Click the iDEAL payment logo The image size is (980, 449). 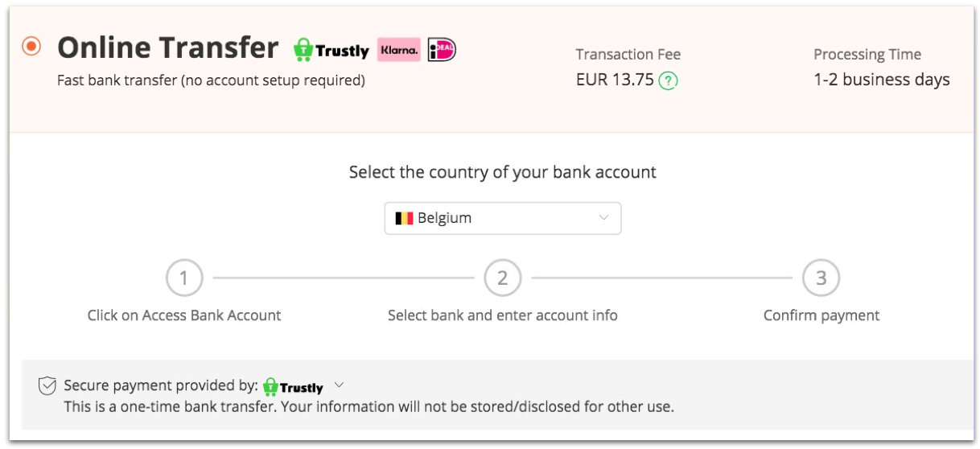442,50
